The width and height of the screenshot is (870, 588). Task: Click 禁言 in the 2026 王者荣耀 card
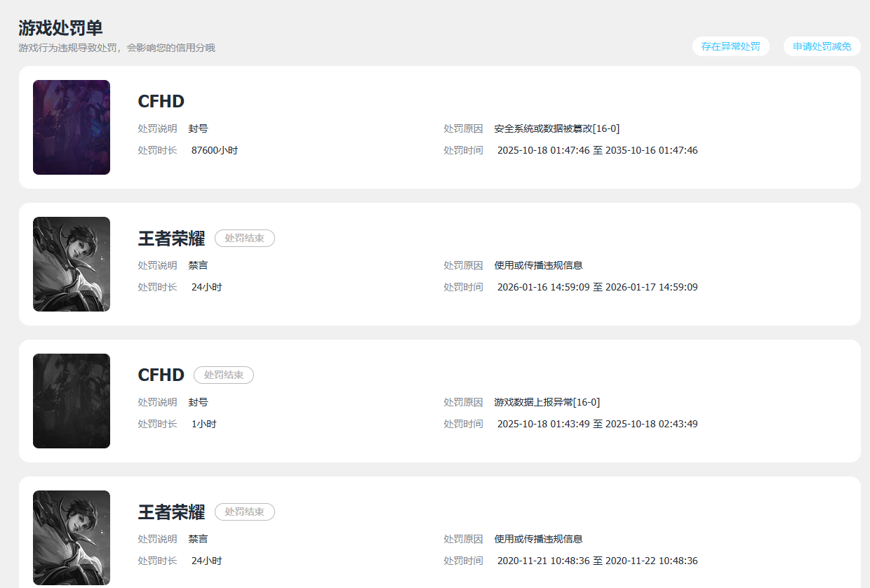198,265
